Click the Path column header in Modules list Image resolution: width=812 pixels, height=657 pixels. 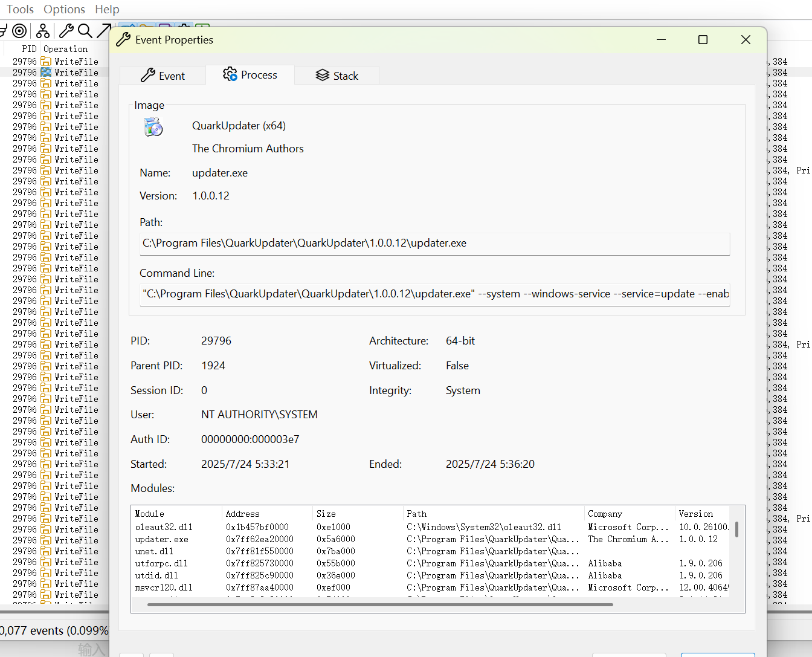494,514
